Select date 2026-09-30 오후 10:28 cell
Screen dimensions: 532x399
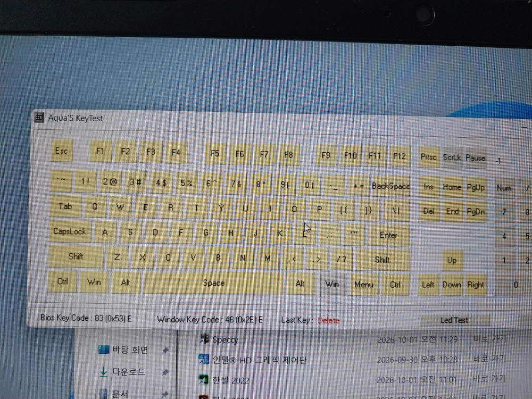pos(417,360)
